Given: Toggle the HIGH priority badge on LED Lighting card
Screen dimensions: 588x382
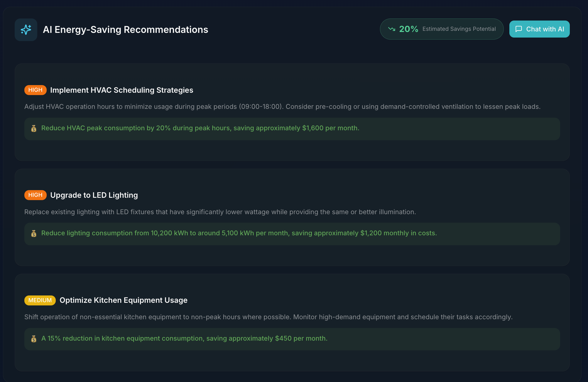Looking at the screenshot, I should point(35,195).
